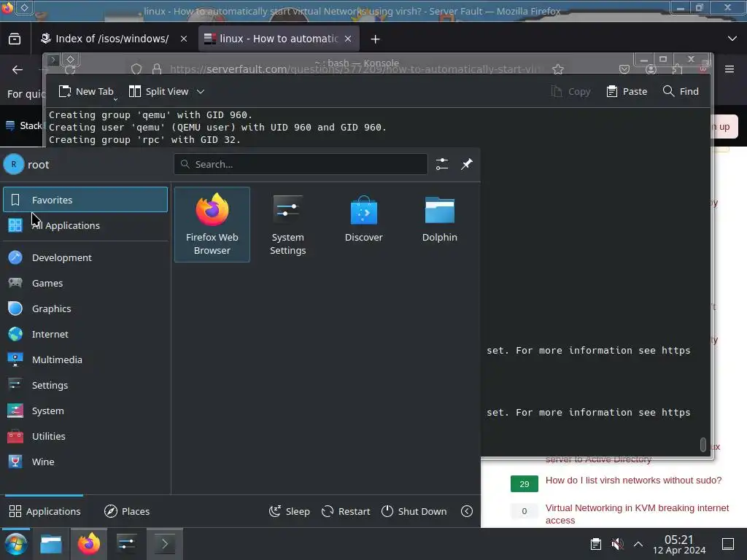The height and width of the screenshot is (560, 747).
Task: Go back in Firefox
Action: click(18, 69)
